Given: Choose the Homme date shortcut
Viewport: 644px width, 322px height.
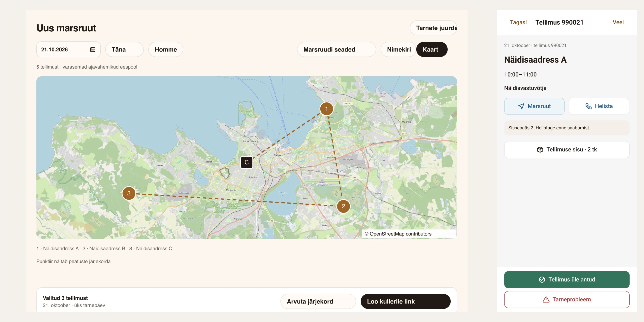Looking at the screenshot, I should pos(165,50).
